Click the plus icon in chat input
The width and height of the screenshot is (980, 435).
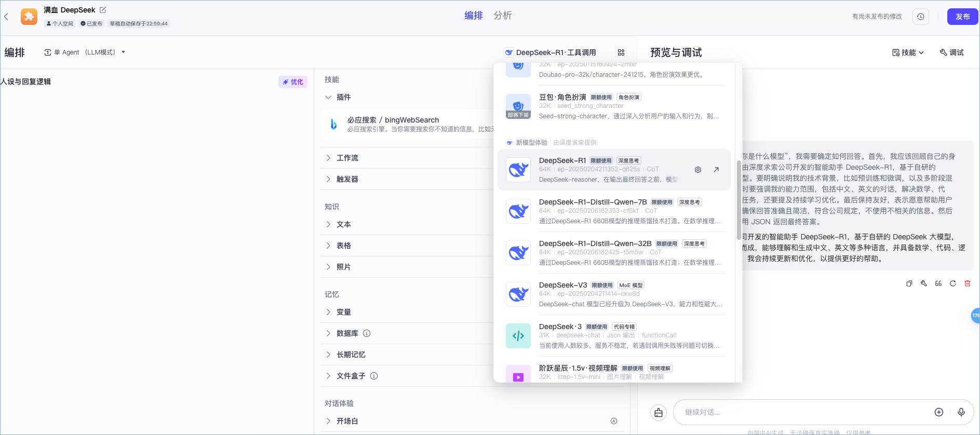pyautogui.click(x=939, y=412)
